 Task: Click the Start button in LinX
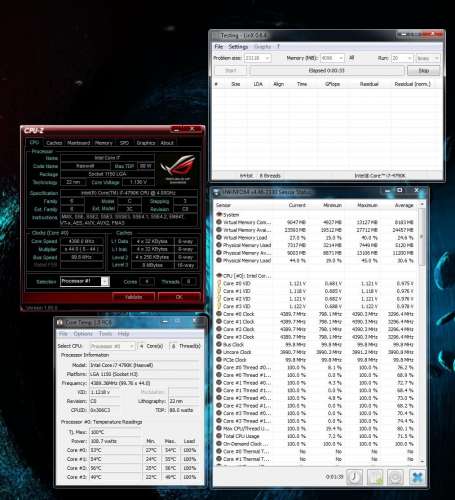tap(231, 71)
